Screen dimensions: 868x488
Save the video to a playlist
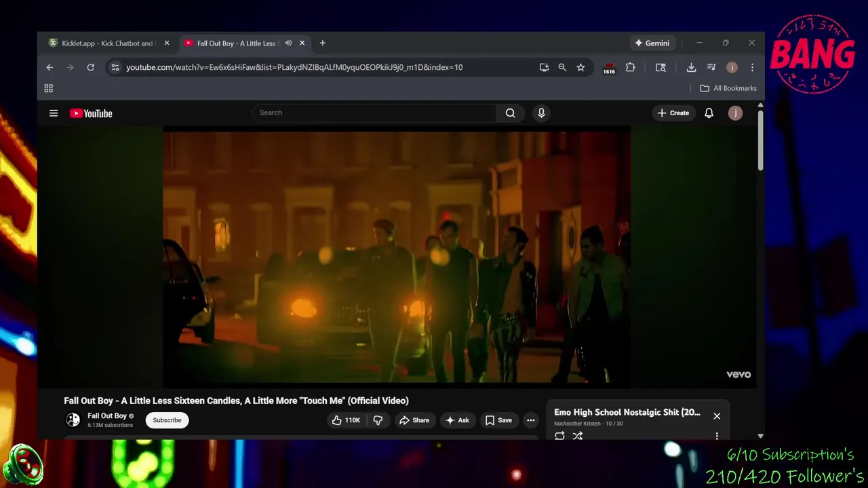[498, 420]
